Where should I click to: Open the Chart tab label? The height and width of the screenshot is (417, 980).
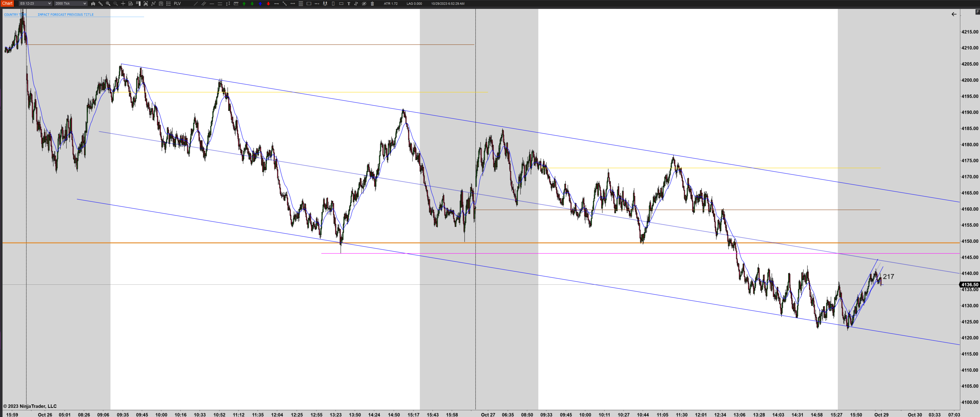7,4
